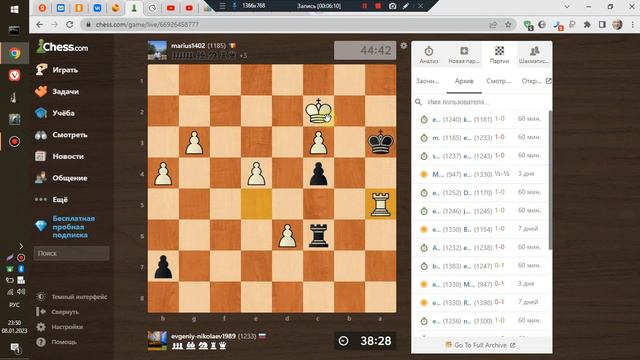Viewport: 640px width, 360px height.
Task: Focus the Поиск search field
Action: coord(71,253)
